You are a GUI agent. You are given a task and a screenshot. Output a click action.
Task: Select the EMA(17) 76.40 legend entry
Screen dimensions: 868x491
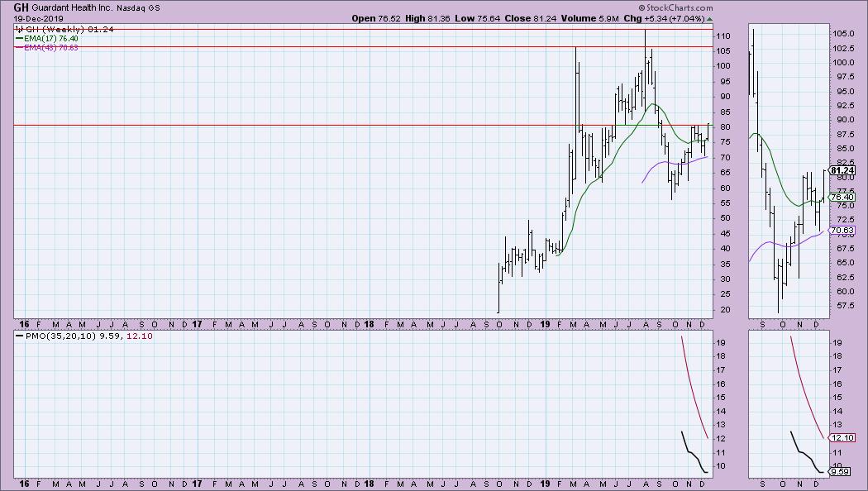51,39
